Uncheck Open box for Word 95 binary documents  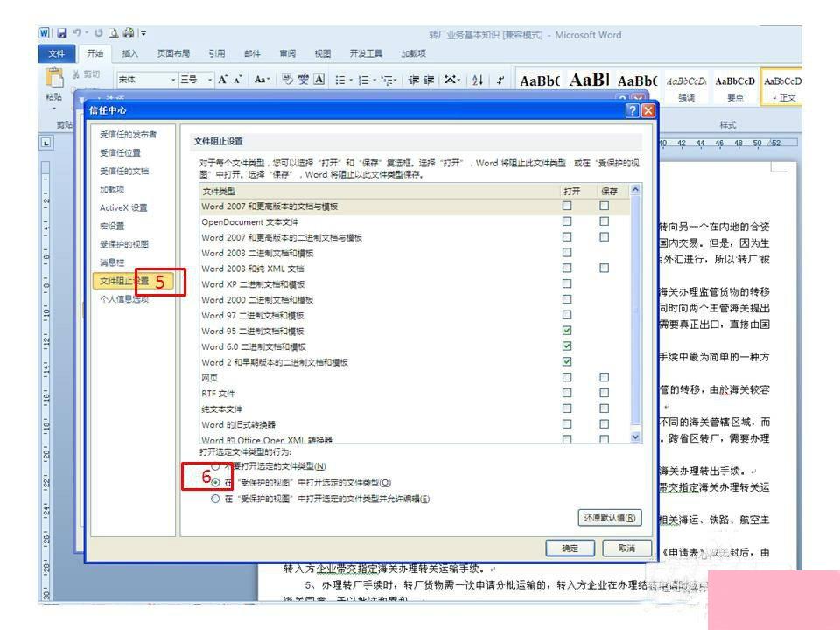[x=567, y=331]
